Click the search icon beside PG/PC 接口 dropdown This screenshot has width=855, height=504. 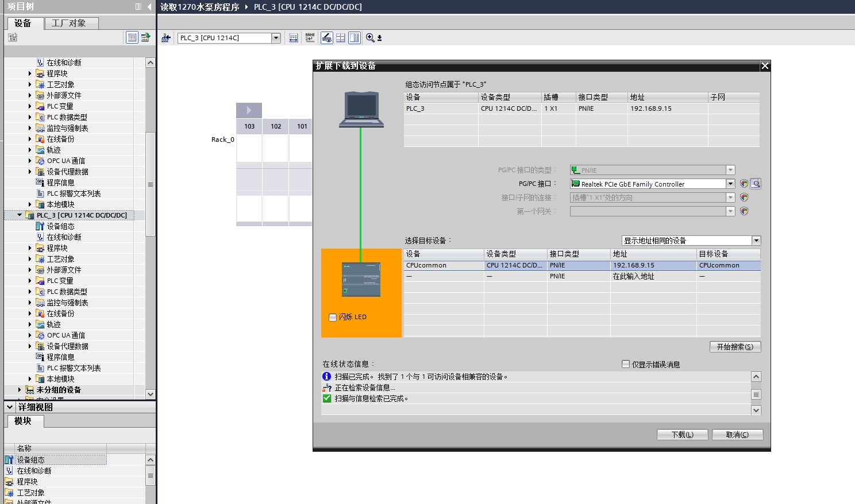(x=756, y=184)
